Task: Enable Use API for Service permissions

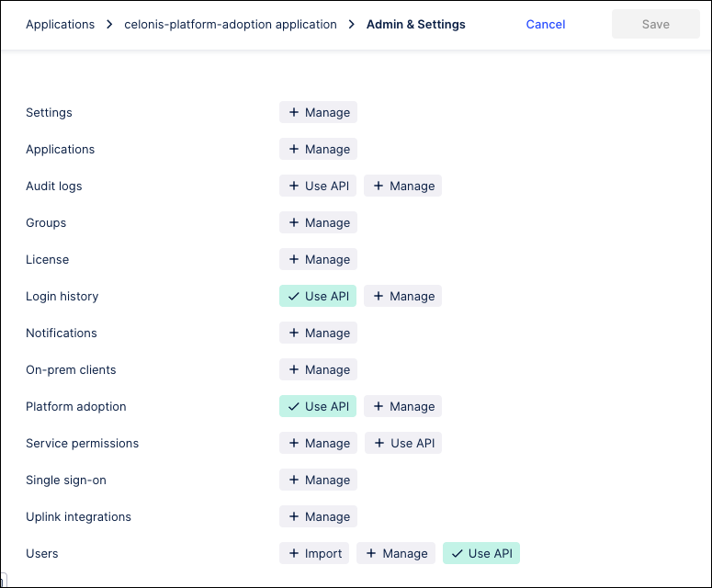Action: point(403,443)
